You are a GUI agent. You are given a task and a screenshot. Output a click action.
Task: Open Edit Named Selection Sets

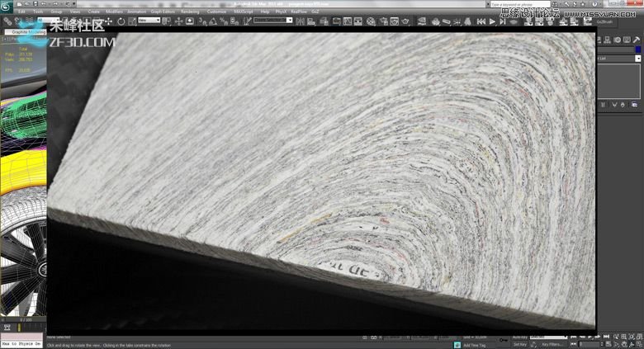point(247,21)
